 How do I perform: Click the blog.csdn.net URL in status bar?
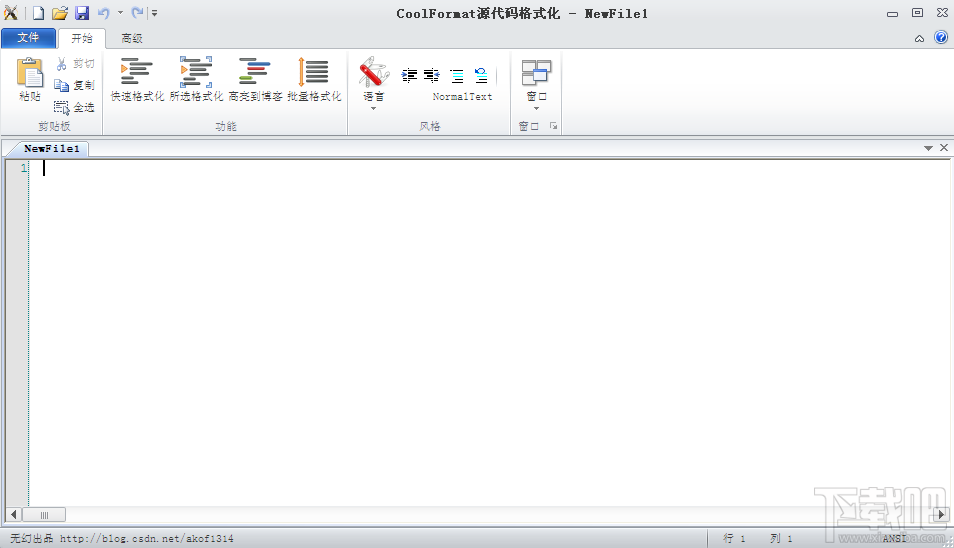(147, 538)
